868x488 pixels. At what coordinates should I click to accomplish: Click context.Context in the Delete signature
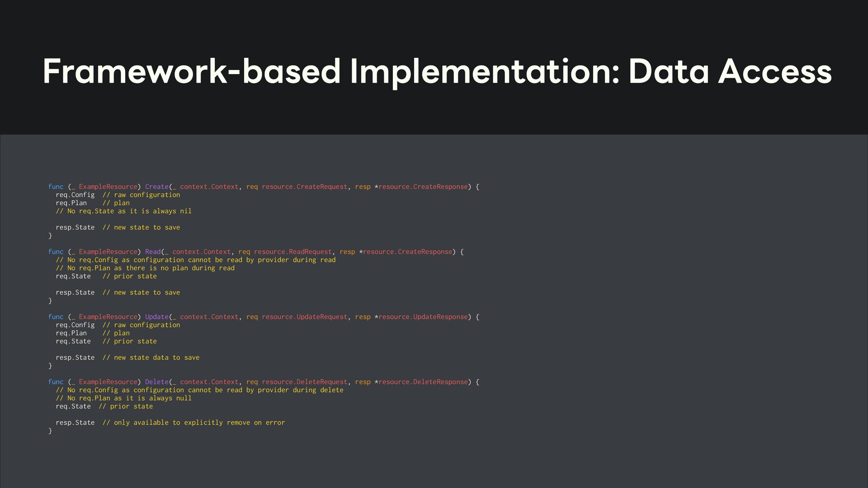tap(209, 382)
